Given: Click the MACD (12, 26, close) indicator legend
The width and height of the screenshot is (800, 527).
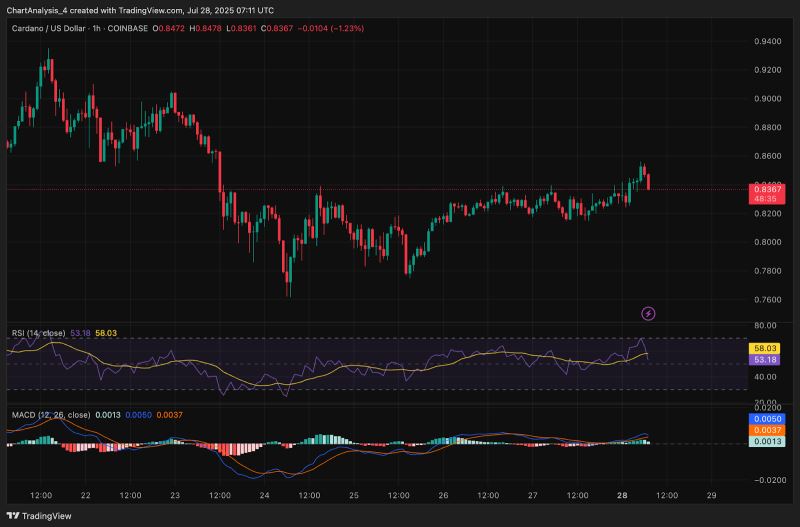Looking at the screenshot, I should (x=48, y=412).
